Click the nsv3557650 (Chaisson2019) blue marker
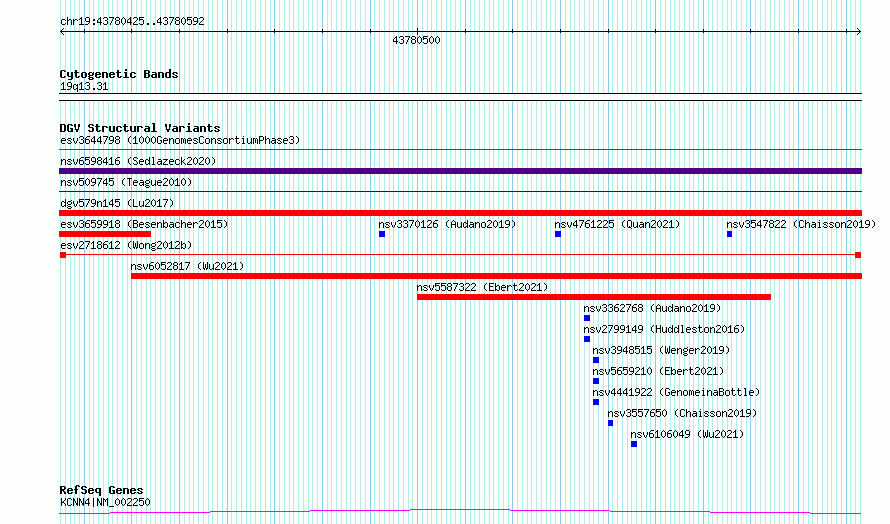This screenshot has width=890, height=524. point(611,423)
